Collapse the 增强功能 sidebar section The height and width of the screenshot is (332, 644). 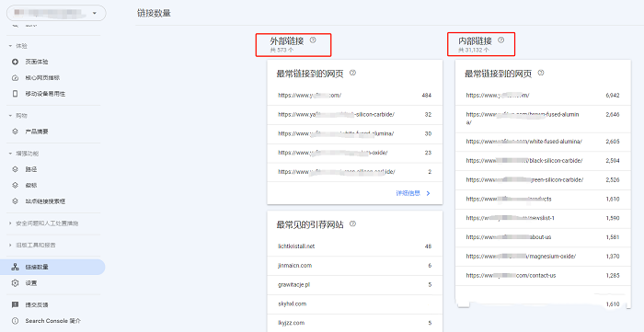pyautogui.click(x=10, y=154)
